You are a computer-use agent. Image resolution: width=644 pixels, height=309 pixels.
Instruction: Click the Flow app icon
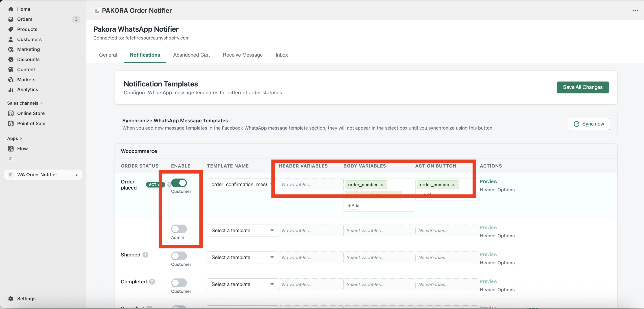click(11, 149)
